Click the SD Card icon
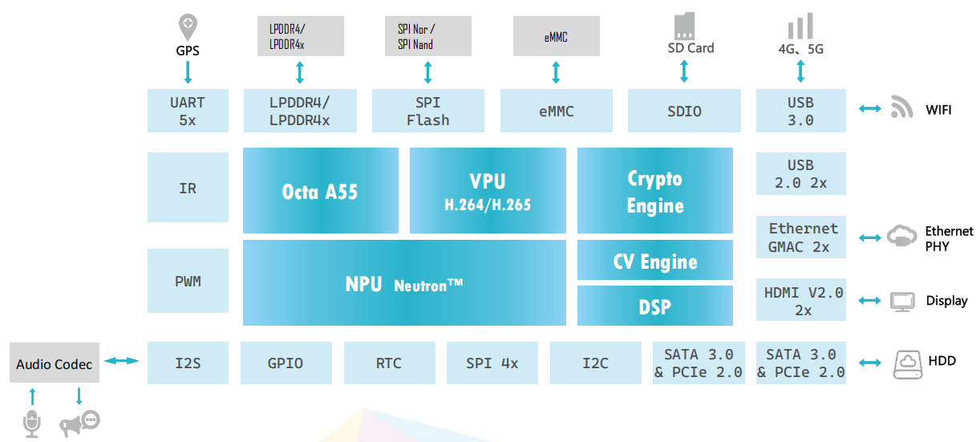 tap(683, 26)
